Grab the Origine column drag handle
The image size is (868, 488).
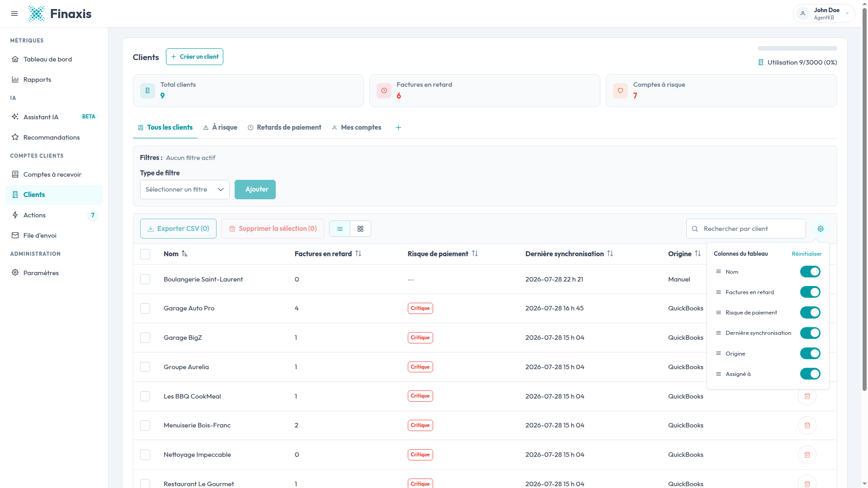[x=718, y=353]
